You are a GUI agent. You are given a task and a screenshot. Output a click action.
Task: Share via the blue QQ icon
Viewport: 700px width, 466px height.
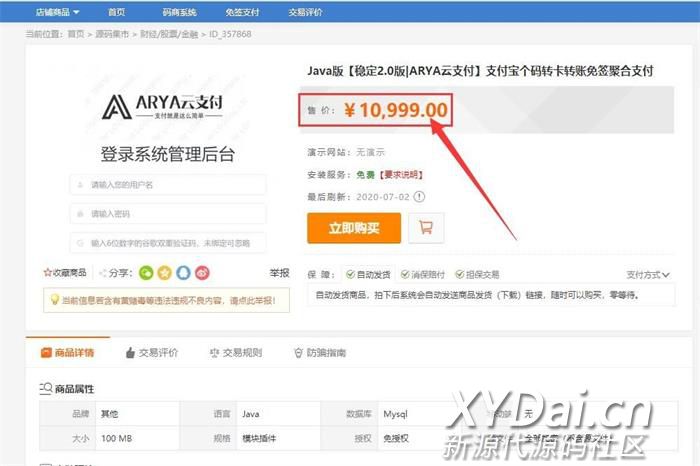[x=183, y=273]
